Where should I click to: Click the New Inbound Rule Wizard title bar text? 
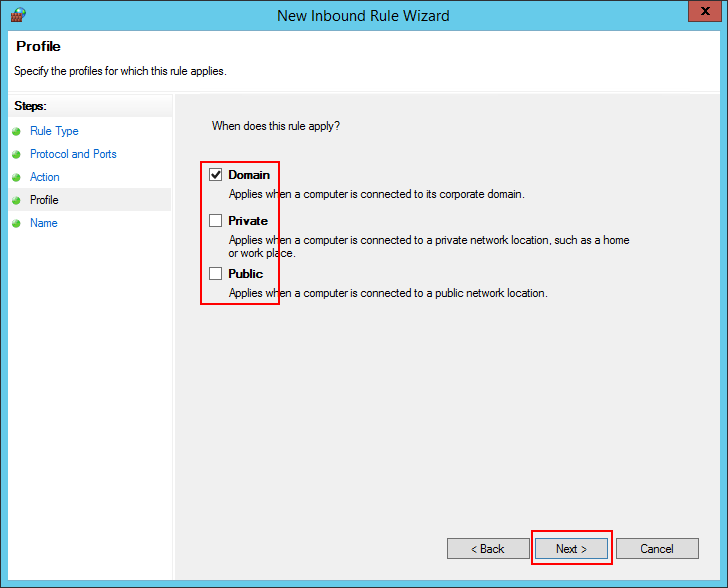pos(363,15)
